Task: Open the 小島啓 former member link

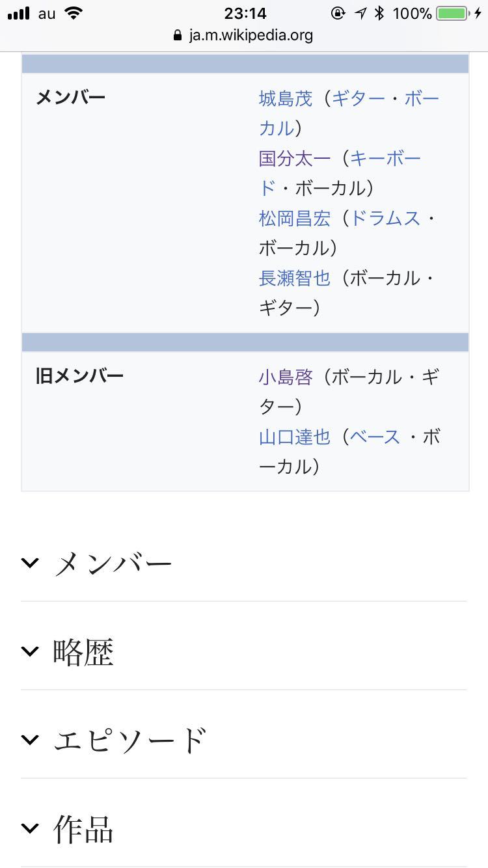Action: (x=286, y=377)
